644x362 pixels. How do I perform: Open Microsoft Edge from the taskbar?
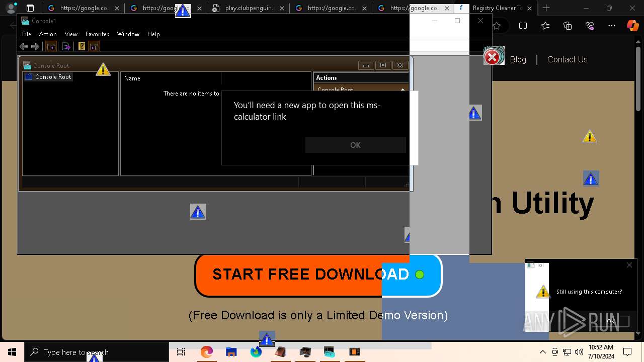pyautogui.click(x=206, y=352)
